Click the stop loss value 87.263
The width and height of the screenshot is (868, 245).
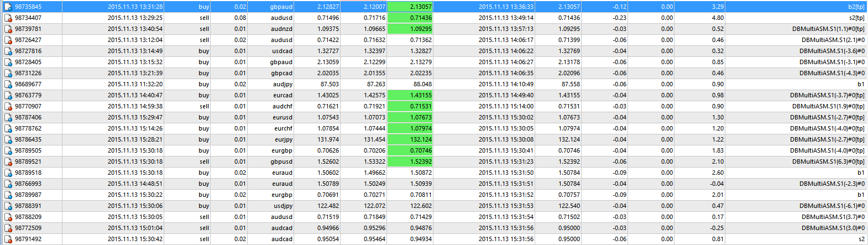[x=377, y=84]
